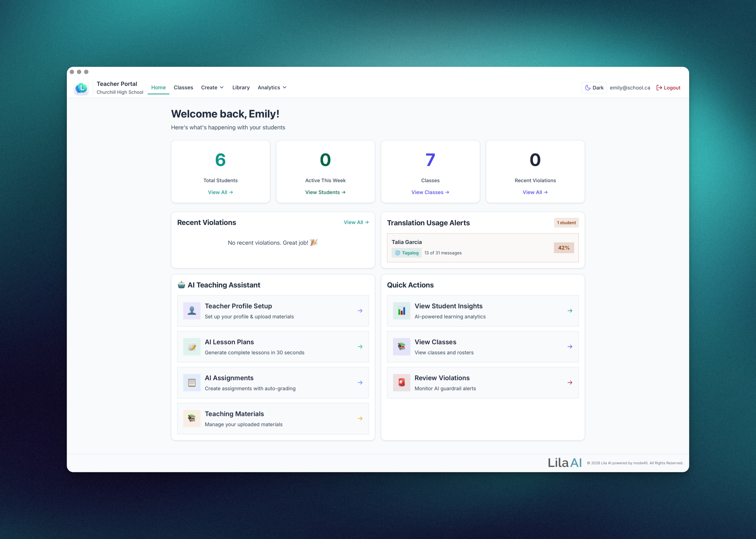Click the arrow on View Classes row
The image size is (756, 539).
pos(570,346)
